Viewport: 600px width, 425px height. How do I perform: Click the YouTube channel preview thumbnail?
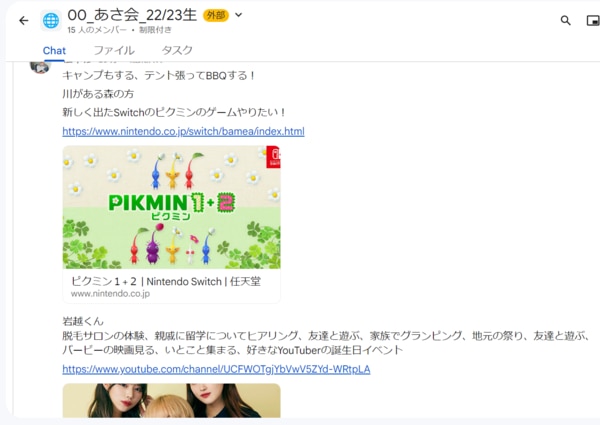[171, 401]
